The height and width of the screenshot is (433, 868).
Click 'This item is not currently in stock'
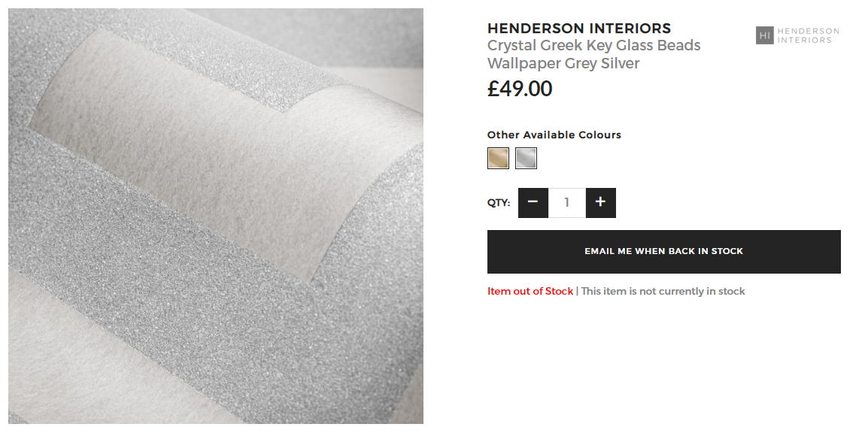tap(663, 292)
